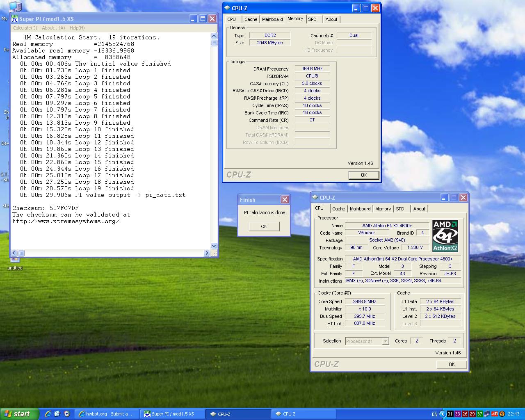
Task: Click the CAS# Latency value 5.0 clocks
Action: tap(312, 83)
